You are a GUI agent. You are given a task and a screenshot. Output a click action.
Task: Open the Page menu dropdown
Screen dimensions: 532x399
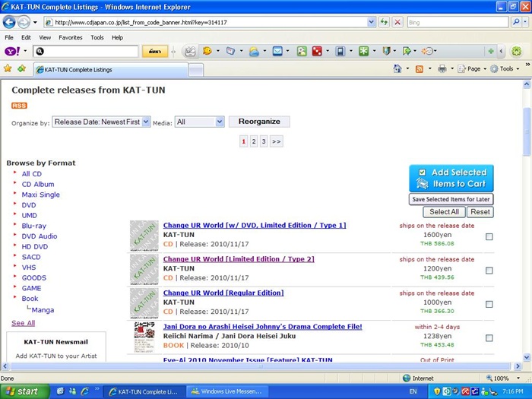pyautogui.click(x=472, y=69)
